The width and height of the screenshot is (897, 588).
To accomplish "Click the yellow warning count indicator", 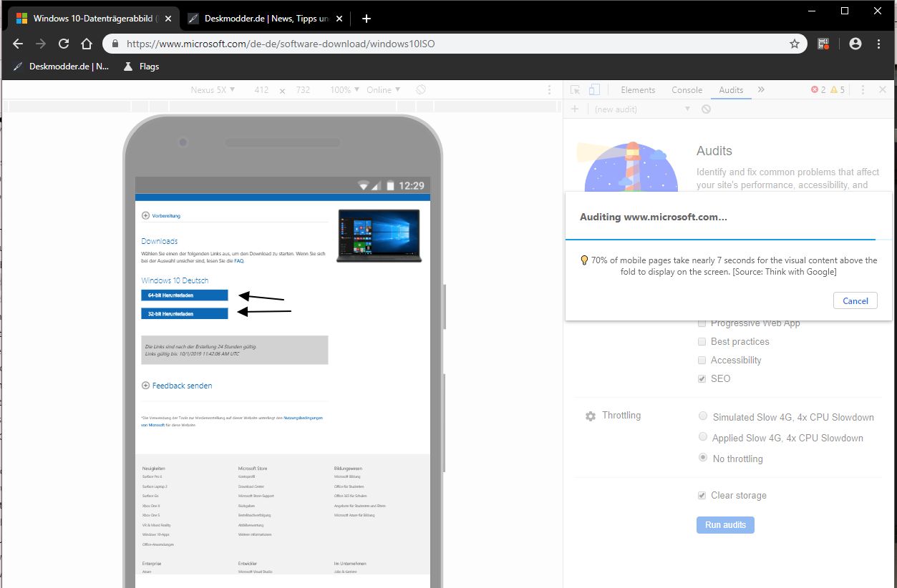I will point(838,90).
